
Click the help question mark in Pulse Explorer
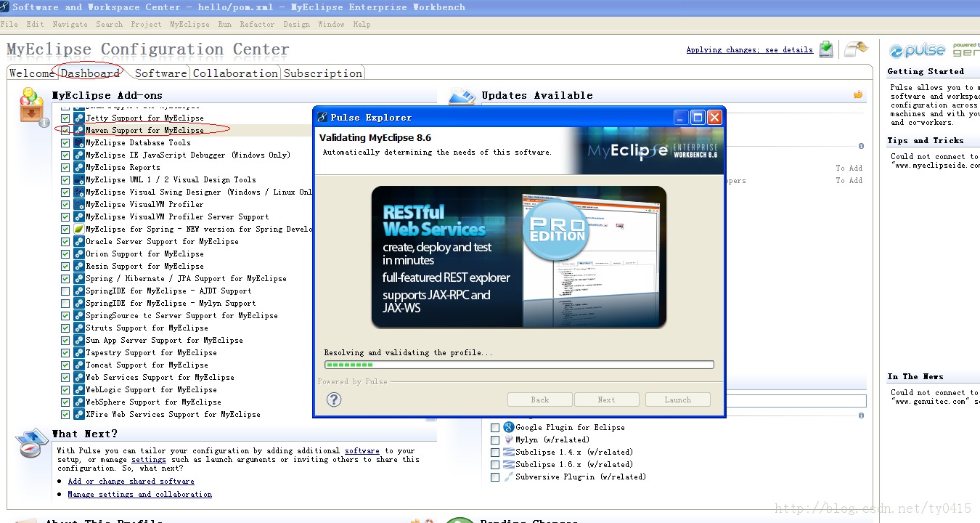[x=334, y=400]
